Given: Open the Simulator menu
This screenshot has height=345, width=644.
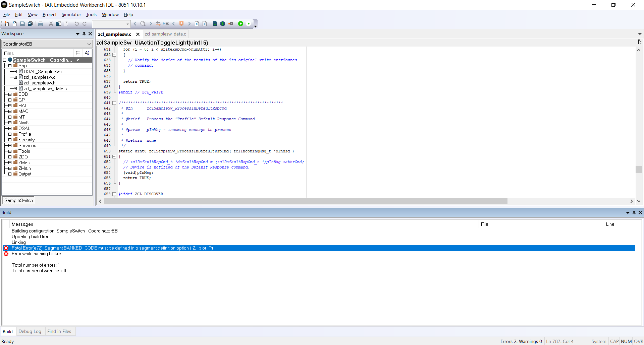Looking at the screenshot, I should [71, 14].
